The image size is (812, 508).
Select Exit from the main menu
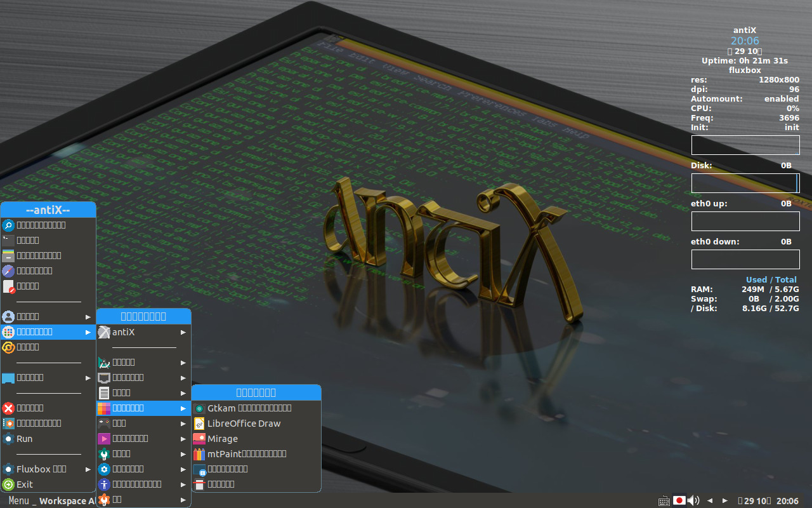coord(25,484)
